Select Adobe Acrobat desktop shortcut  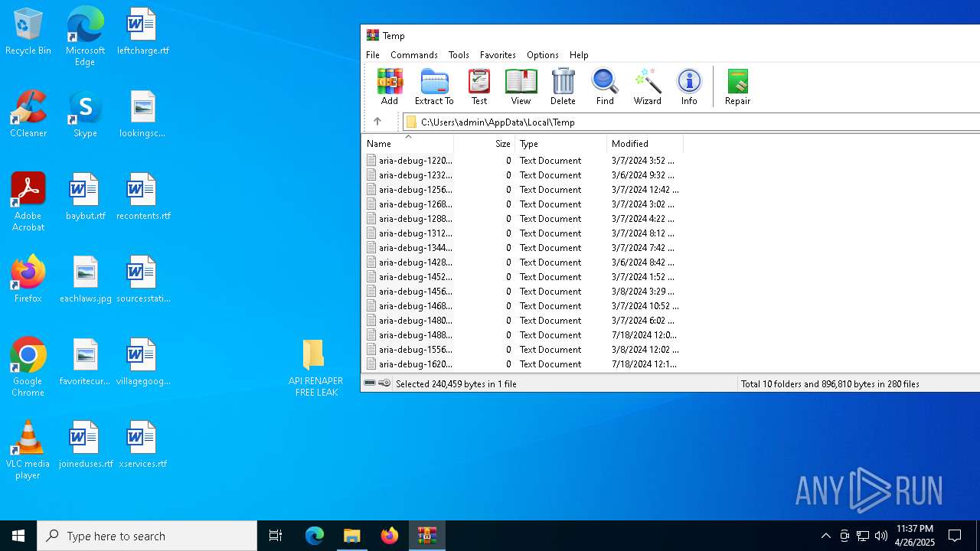[28, 202]
